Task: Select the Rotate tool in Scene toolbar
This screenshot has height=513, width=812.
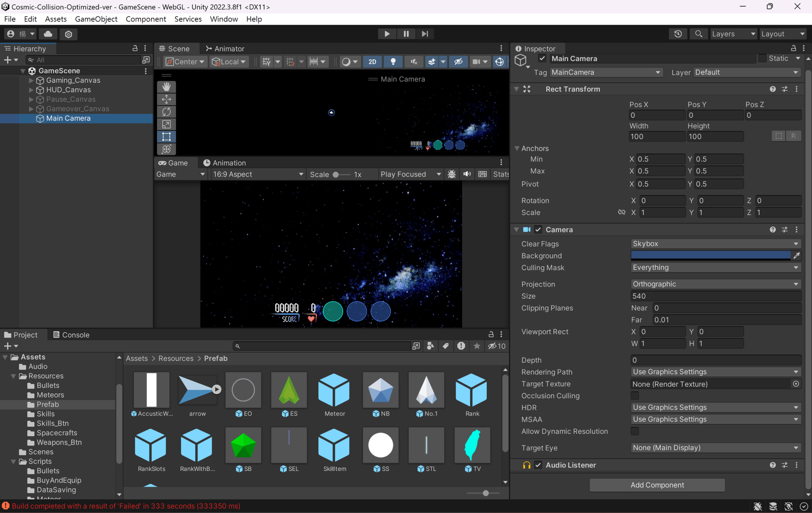Action: tap(166, 112)
